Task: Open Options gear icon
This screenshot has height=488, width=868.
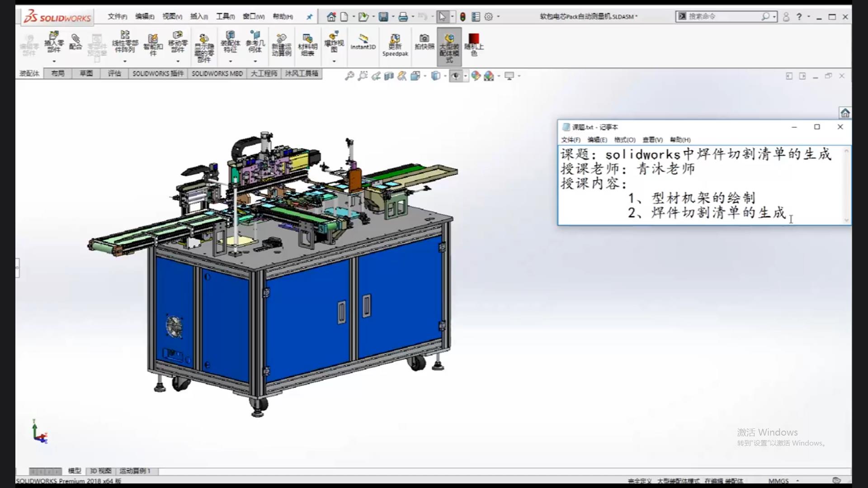Action: tap(489, 17)
